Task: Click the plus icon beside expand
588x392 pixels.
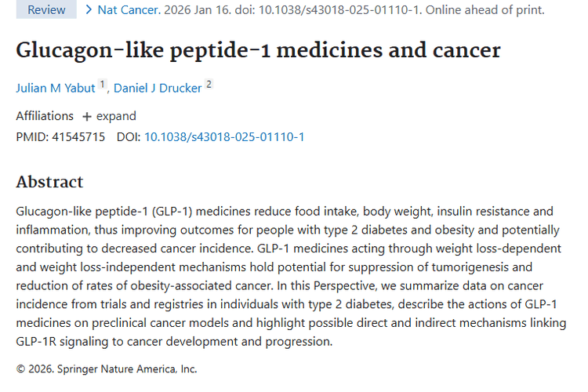Action: click(86, 116)
